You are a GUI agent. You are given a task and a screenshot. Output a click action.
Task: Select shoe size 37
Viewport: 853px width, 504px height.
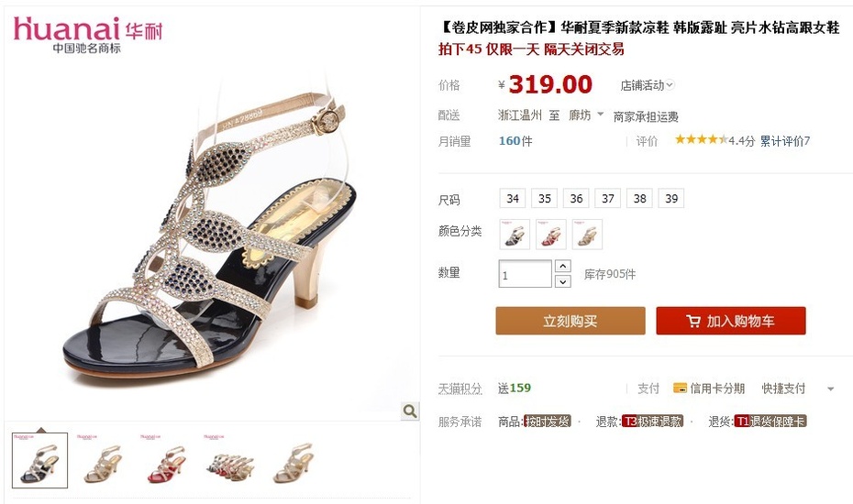(608, 199)
